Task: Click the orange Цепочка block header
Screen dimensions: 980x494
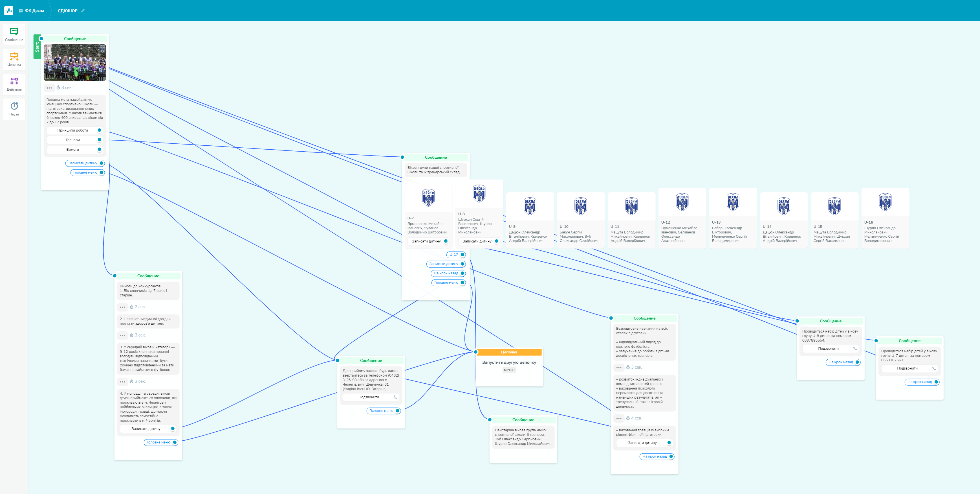Action: 509,352
